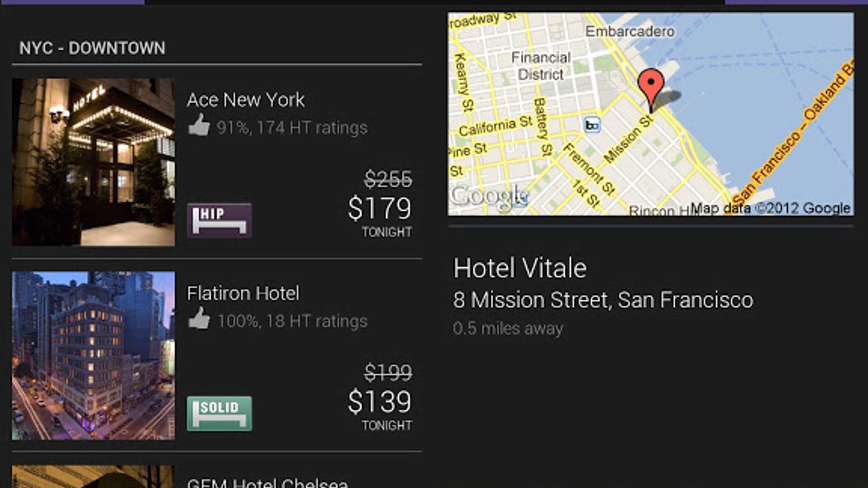Click the Hotel Vitale map preview
This screenshot has width=868, height=488.
tap(651, 113)
